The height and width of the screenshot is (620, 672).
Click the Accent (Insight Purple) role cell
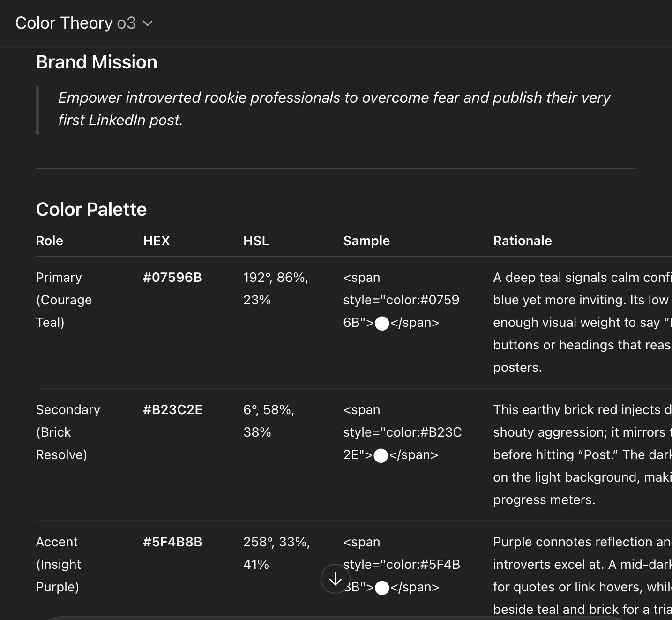pos(59,565)
